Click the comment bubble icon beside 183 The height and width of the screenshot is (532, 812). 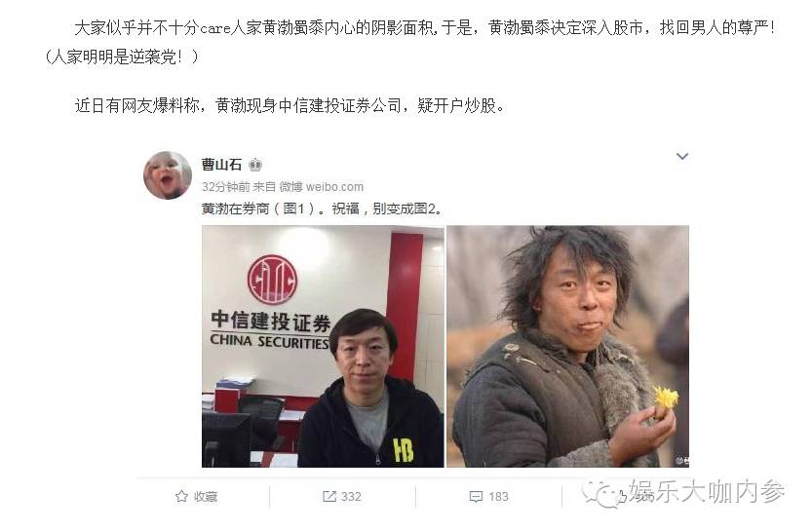click(x=476, y=497)
